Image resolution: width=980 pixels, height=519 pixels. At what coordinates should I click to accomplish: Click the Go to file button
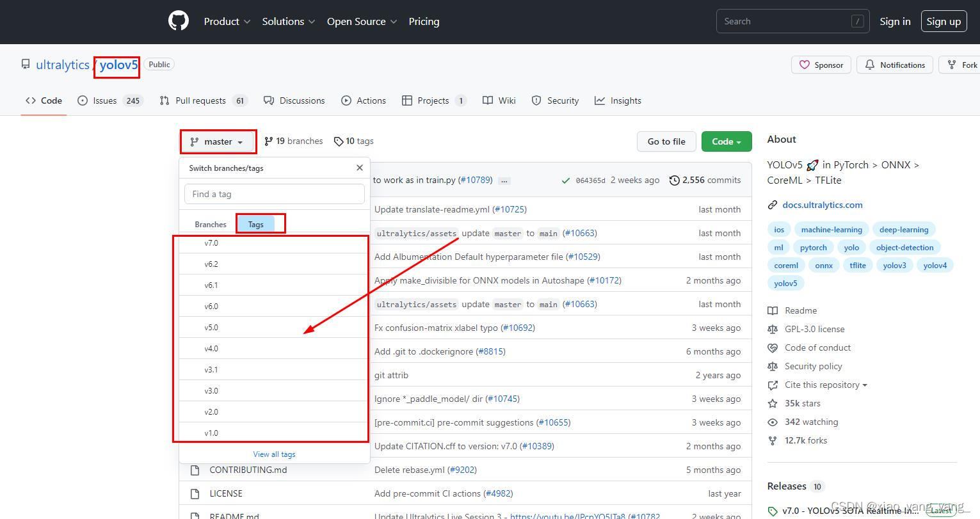tap(666, 141)
